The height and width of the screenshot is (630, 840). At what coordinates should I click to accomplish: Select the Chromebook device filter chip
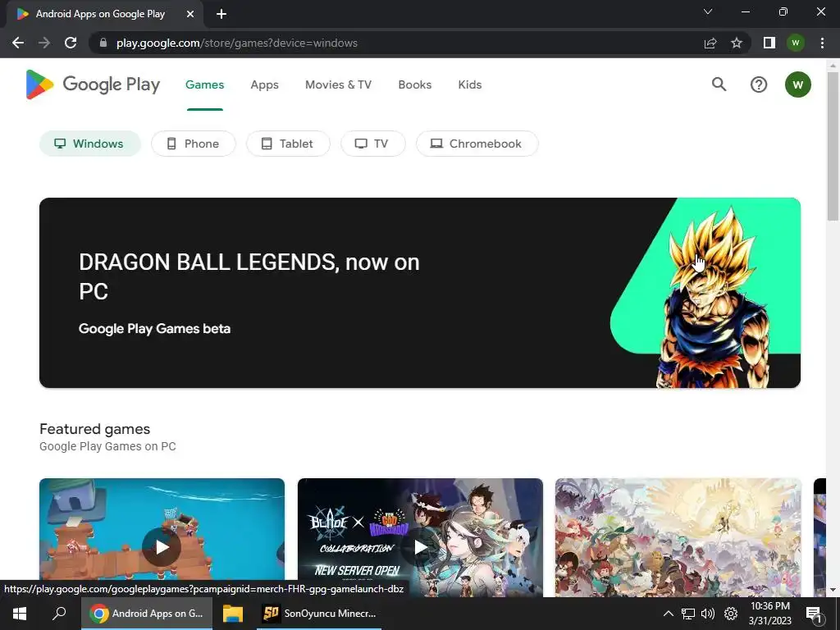tap(477, 144)
